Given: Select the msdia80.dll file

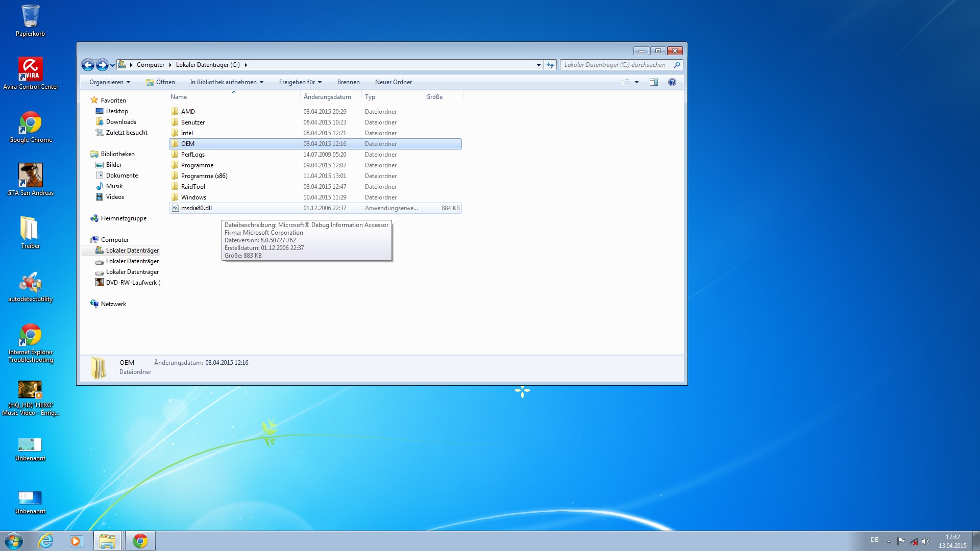Looking at the screenshot, I should pos(315,208).
